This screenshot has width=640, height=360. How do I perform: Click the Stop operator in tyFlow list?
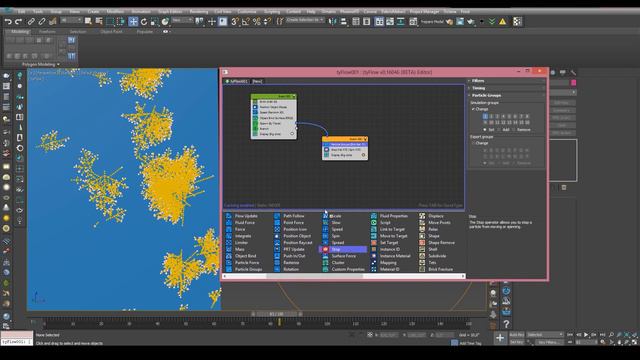[x=342, y=249]
